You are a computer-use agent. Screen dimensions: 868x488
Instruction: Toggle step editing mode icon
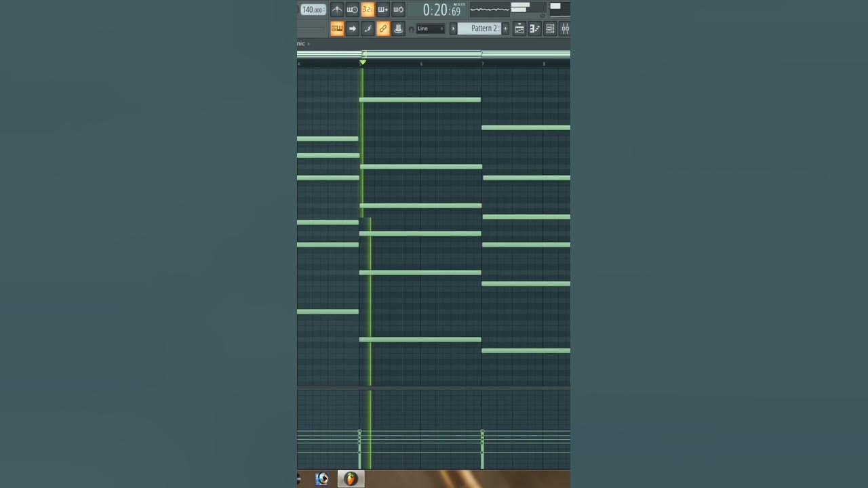[368, 28]
